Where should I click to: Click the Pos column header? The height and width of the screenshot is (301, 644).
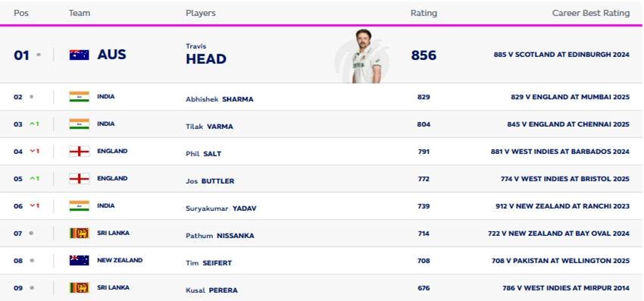[21, 13]
